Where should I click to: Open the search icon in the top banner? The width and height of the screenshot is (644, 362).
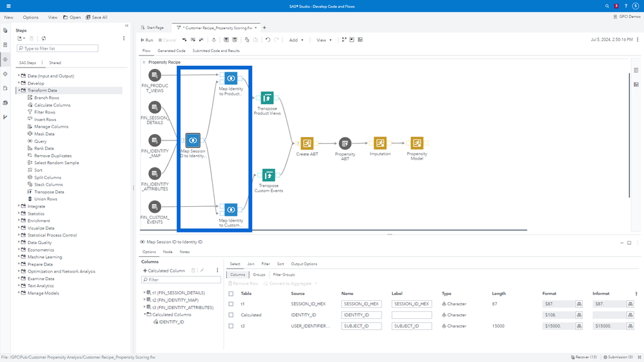(x=607, y=6)
